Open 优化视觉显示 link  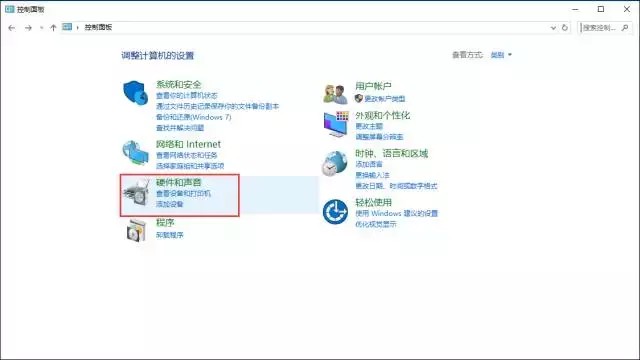tap(376, 224)
